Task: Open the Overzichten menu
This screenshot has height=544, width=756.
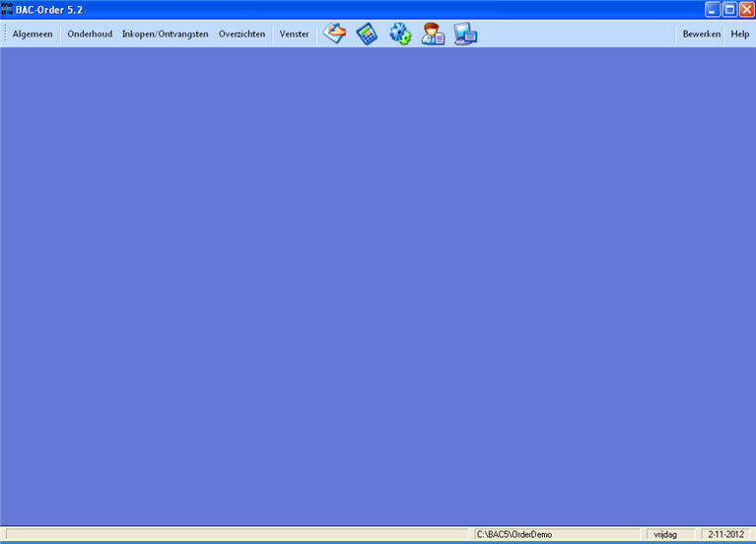Action: pos(241,34)
